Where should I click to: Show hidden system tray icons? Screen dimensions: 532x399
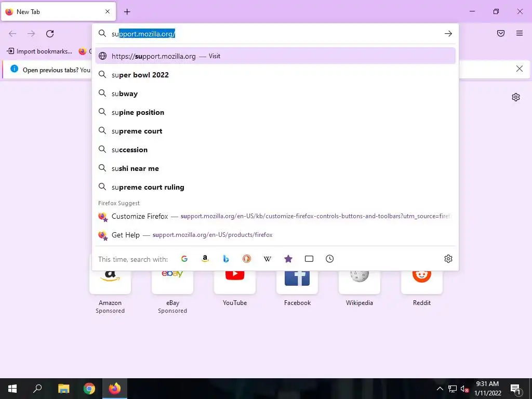(x=440, y=389)
